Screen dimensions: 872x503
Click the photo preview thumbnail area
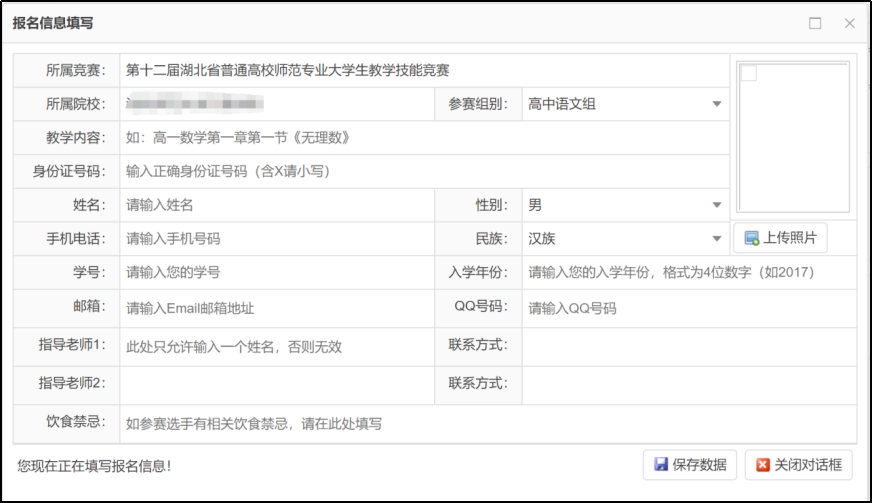792,136
